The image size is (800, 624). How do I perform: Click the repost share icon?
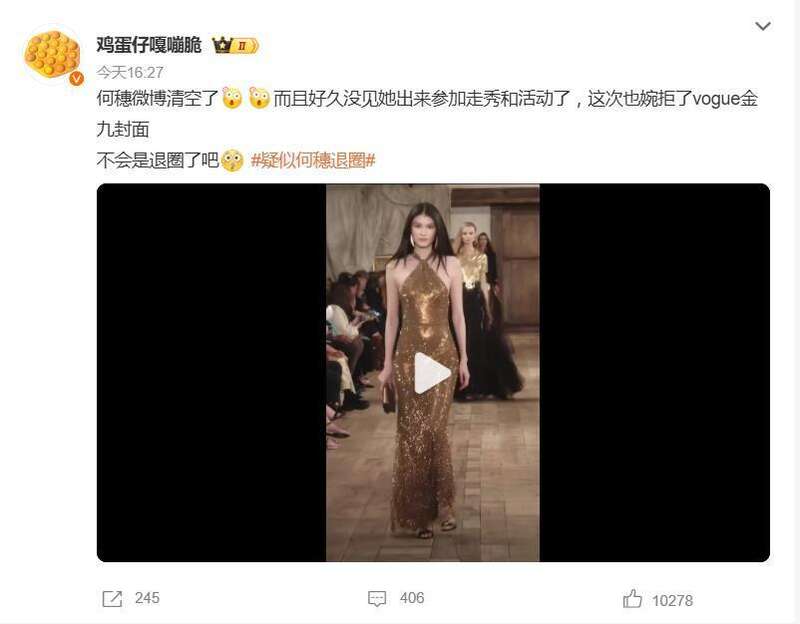pos(112,598)
